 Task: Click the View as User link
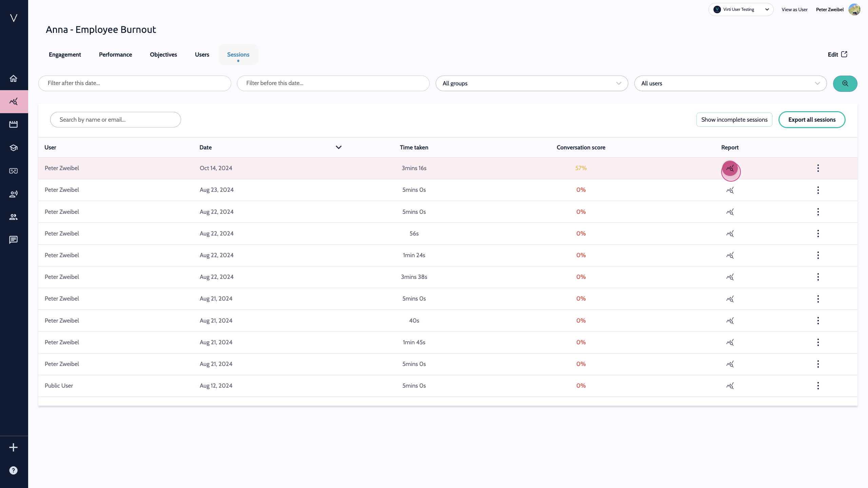coord(794,9)
